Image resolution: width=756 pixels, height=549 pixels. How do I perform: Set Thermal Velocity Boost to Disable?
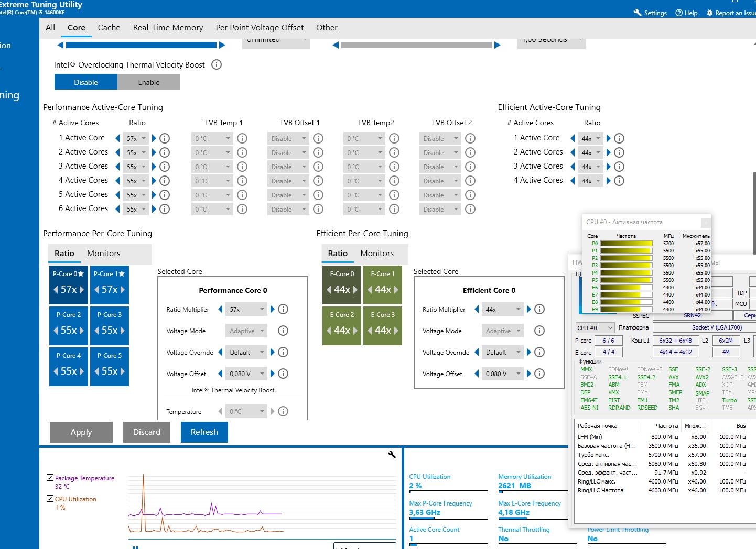pyautogui.click(x=86, y=82)
